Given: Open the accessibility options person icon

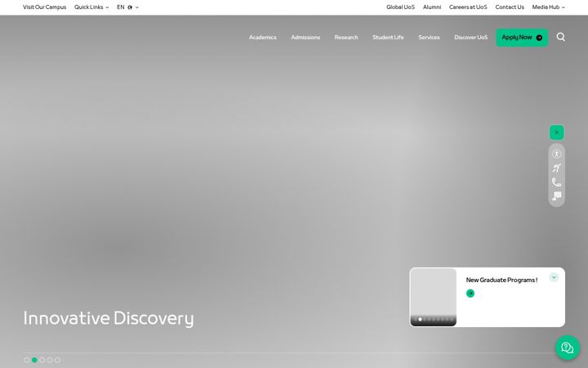Looking at the screenshot, I should click(556, 154).
